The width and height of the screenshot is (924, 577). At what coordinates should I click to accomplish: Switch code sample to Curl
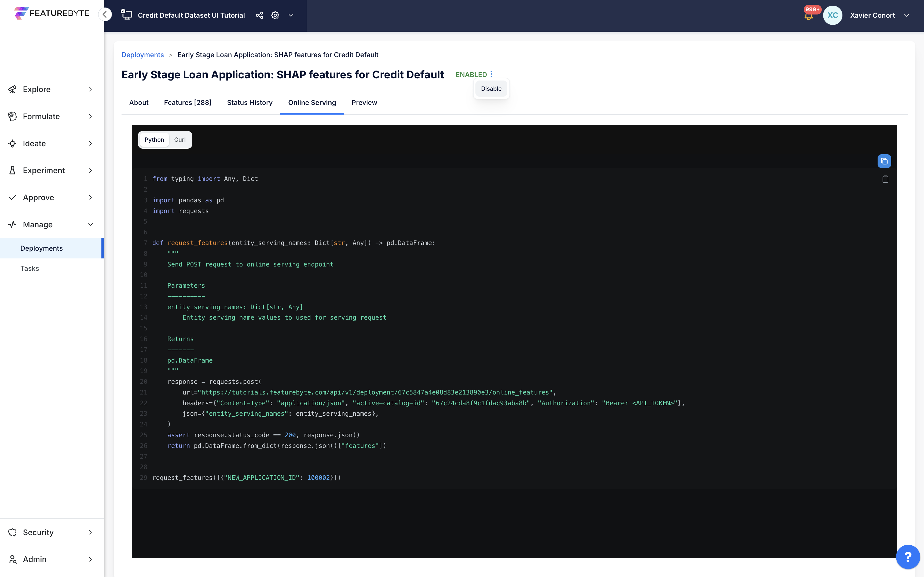pos(180,140)
